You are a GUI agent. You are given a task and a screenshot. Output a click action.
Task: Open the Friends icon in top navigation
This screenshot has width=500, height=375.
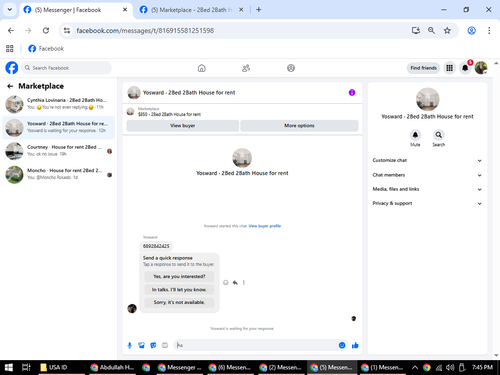pos(246,68)
